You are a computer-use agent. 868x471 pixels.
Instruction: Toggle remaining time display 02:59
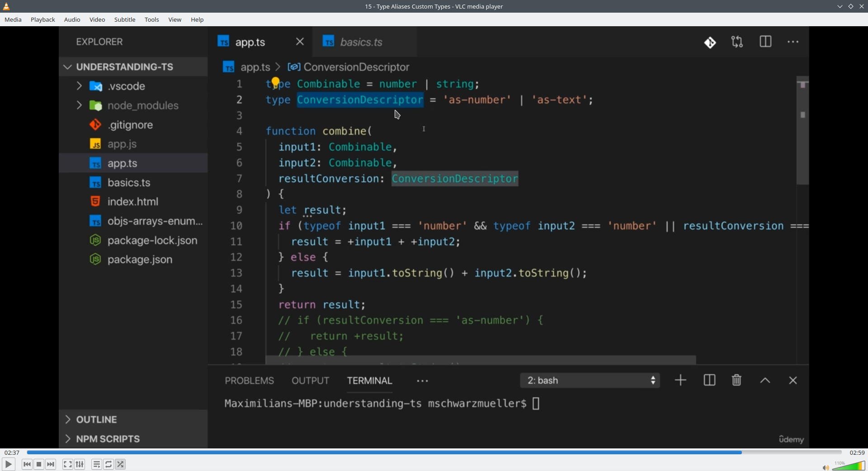click(857, 452)
